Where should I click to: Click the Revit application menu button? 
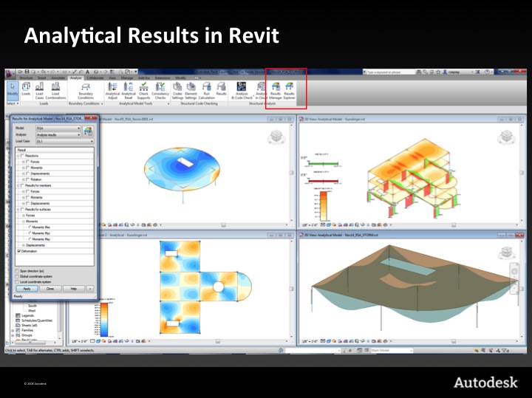coord(10,73)
